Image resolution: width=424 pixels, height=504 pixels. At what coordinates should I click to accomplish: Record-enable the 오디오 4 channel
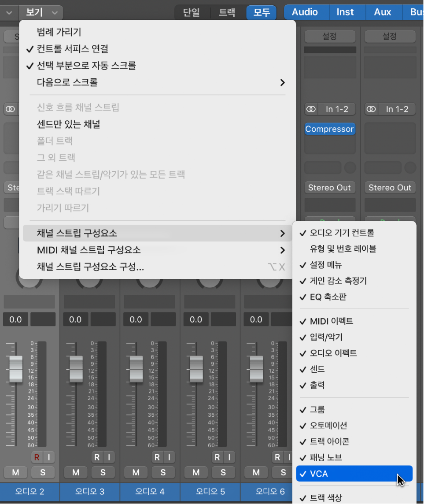point(157,457)
